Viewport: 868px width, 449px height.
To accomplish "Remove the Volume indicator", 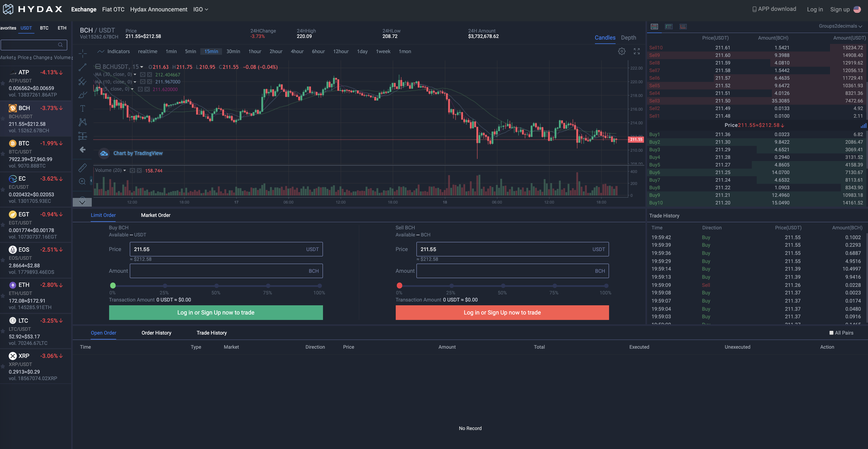I will [139, 171].
